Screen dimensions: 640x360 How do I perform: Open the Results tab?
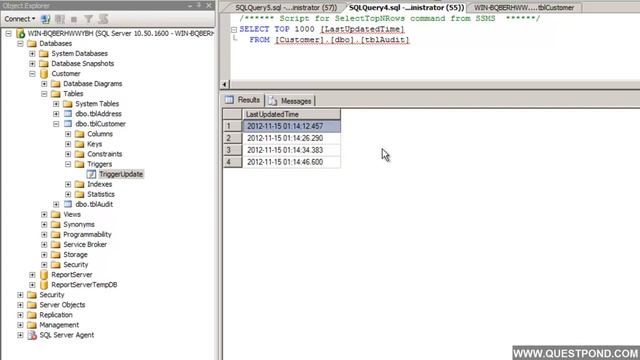click(243, 100)
